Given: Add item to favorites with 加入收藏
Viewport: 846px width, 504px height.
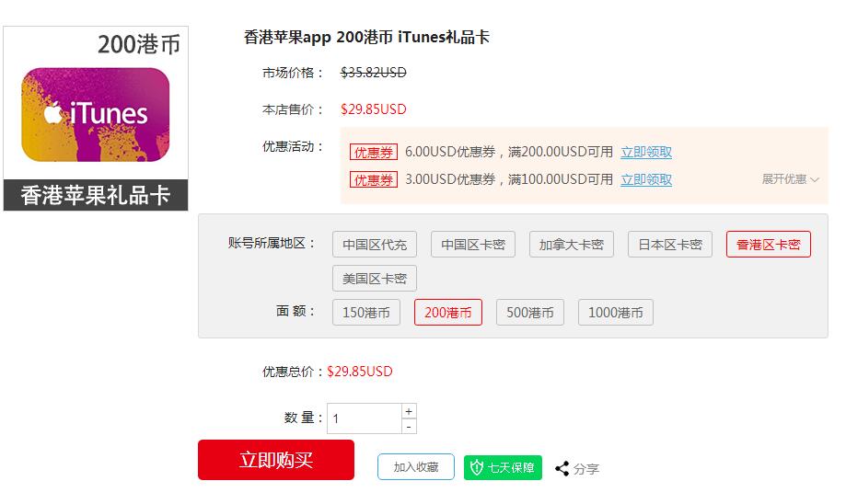Looking at the screenshot, I should pyautogui.click(x=416, y=467).
